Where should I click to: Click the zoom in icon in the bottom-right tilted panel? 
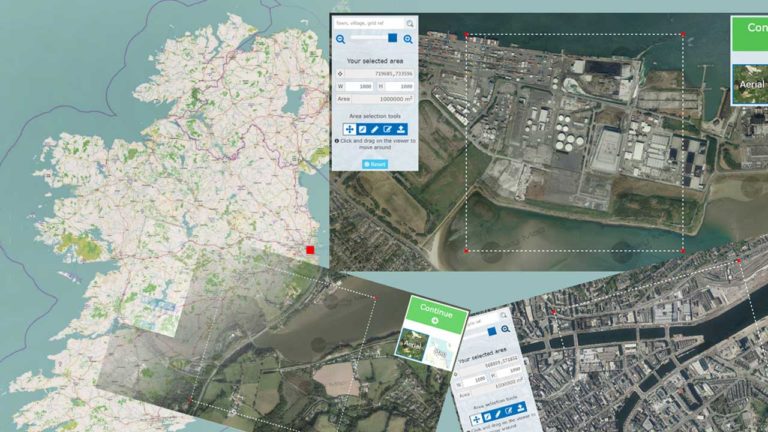point(505,329)
